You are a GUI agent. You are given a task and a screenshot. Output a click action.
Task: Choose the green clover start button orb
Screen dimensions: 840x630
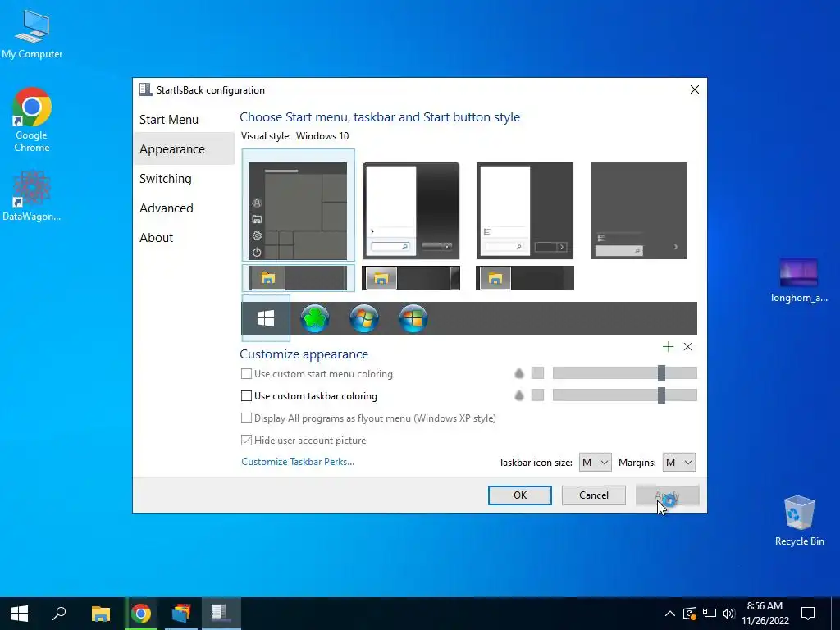(x=315, y=318)
